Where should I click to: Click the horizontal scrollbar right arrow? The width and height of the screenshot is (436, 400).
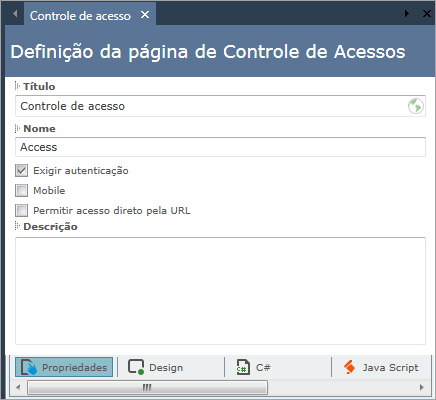pyautogui.click(x=422, y=387)
